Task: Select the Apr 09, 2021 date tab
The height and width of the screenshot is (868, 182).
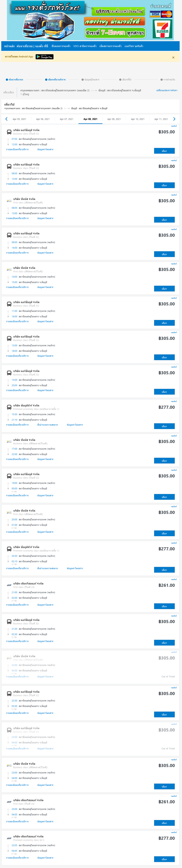Action: click(114, 119)
